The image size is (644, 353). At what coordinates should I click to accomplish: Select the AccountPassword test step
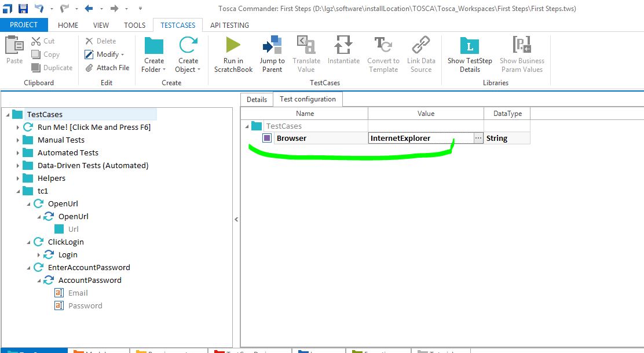click(x=90, y=281)
